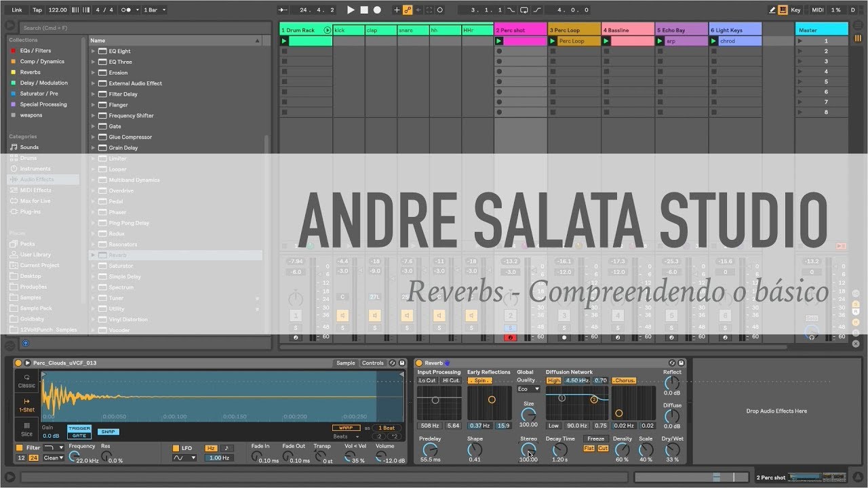Click the Re-Enable Automation arrow icon
This screenshot has width=868, height=488.
[x=418, y=10]
